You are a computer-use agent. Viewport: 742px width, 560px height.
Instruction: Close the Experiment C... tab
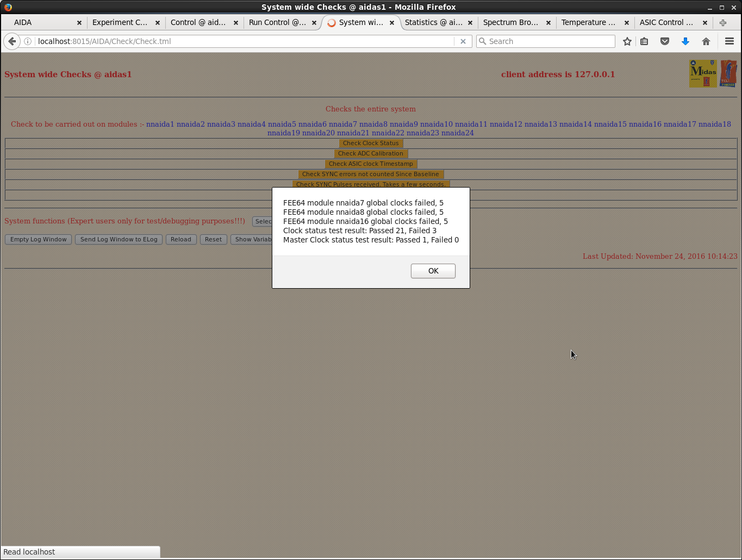(158, 23)
